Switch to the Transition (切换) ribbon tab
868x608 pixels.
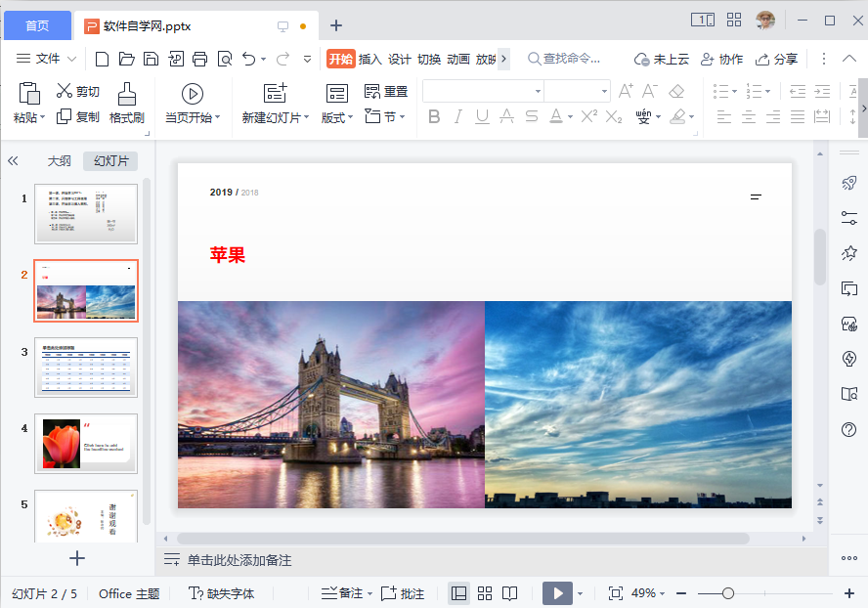[429, 59]
